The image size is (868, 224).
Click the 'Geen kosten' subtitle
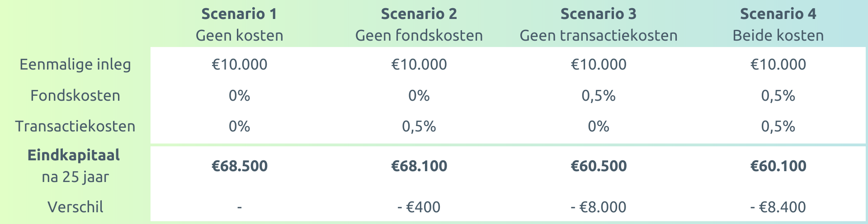[239, 36]
